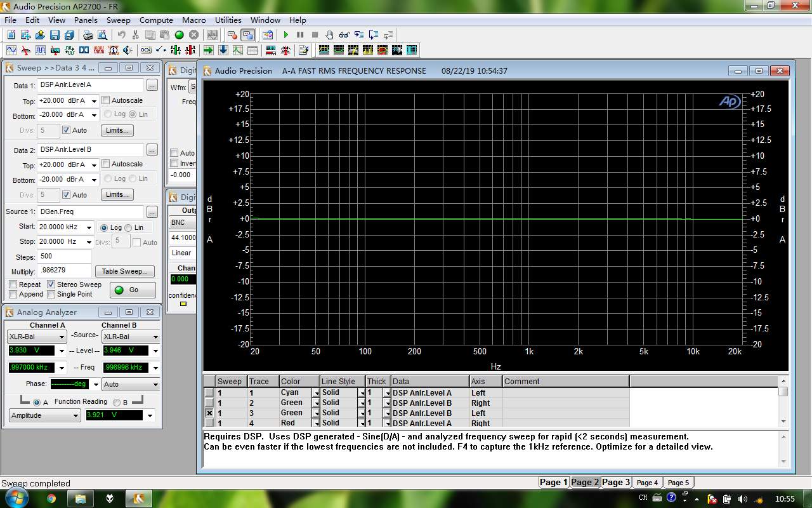Click the Bar Graph meter icon
The width and height of the screenshot is (812, 508).
[x=271, y=50]
